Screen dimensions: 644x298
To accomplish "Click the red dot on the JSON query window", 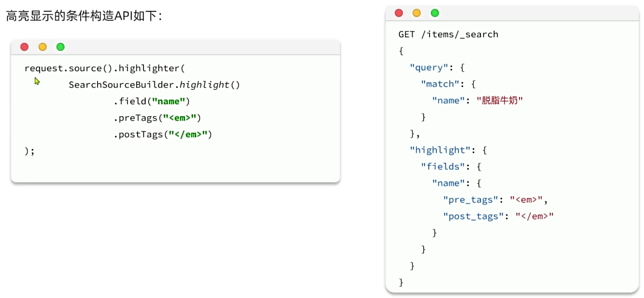I will (x=399, y=13).
